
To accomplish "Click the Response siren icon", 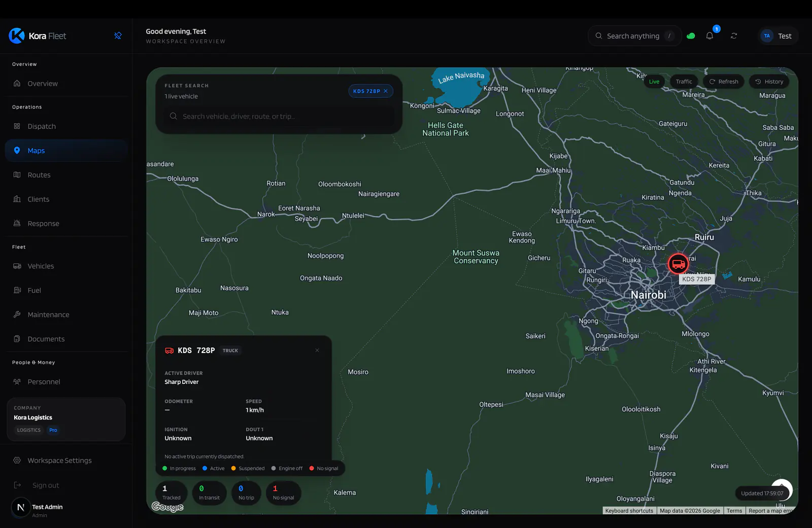I will (x=17, y=224).
